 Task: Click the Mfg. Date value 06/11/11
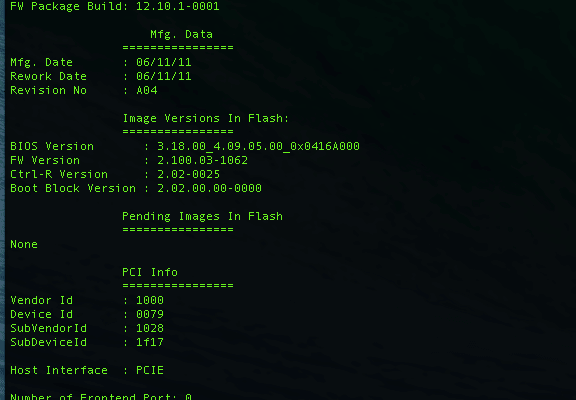164,62
